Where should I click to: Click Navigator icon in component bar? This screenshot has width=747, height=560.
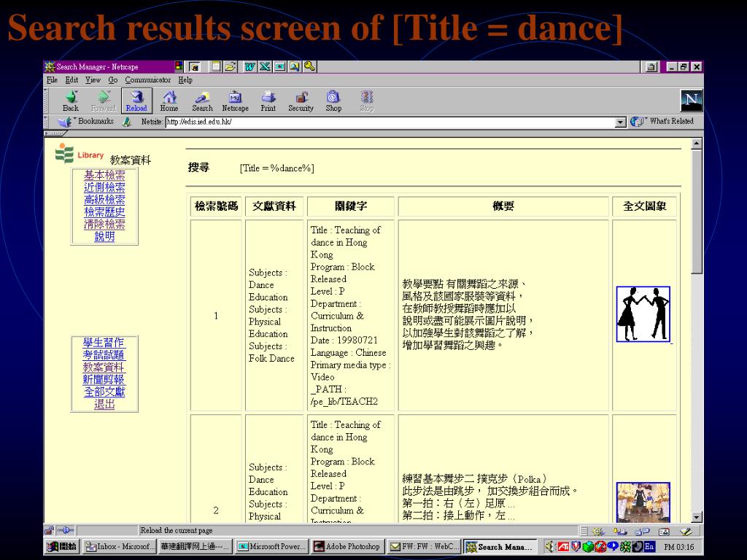(598, 532)
